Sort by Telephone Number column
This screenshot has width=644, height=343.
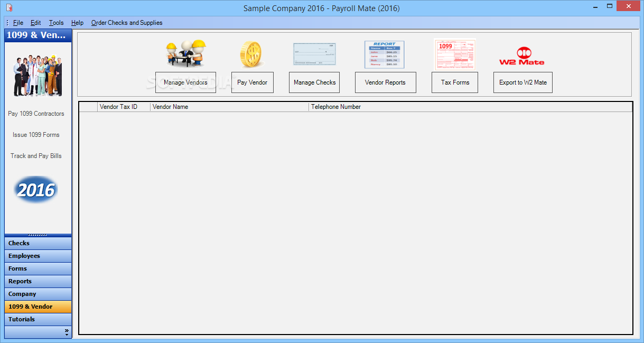pos(470,107)
